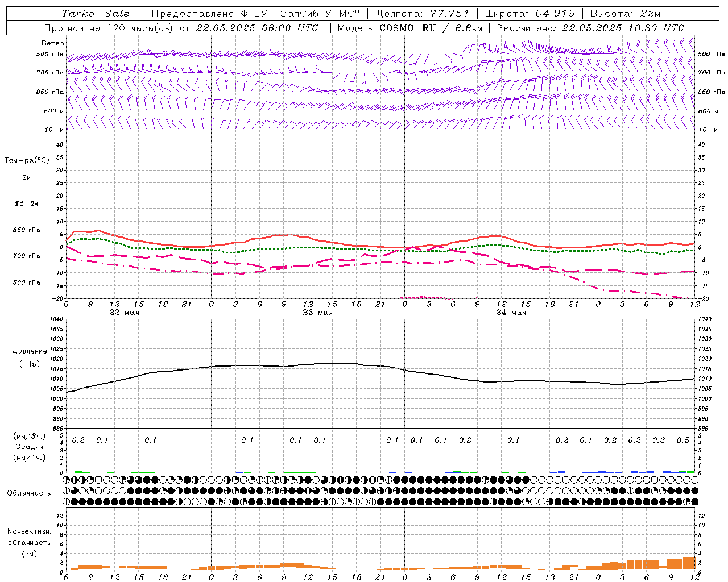The height and width of the screenshot is (582, 728).
Task: Select Рассчитано: 22.05.2025 10:39 UTC text
Action: (590, 28)
